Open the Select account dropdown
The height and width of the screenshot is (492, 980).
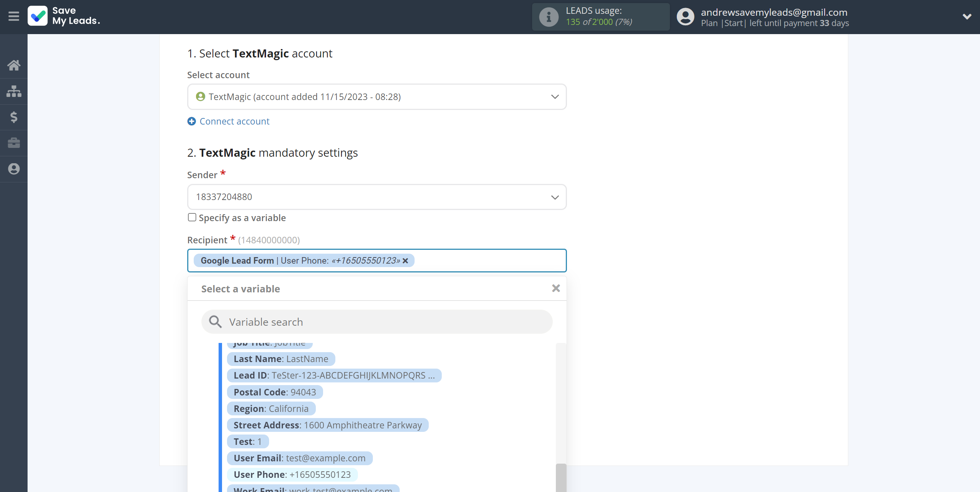click(x=377, y=97)
